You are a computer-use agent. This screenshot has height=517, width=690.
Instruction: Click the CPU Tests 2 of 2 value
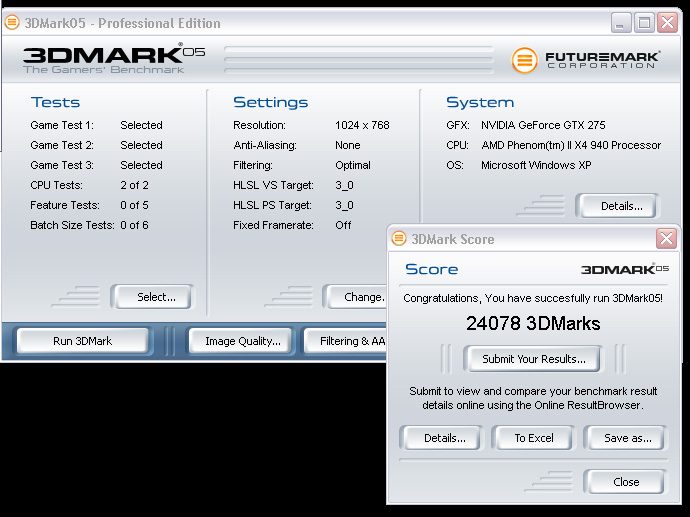click(x=134, y=185)
